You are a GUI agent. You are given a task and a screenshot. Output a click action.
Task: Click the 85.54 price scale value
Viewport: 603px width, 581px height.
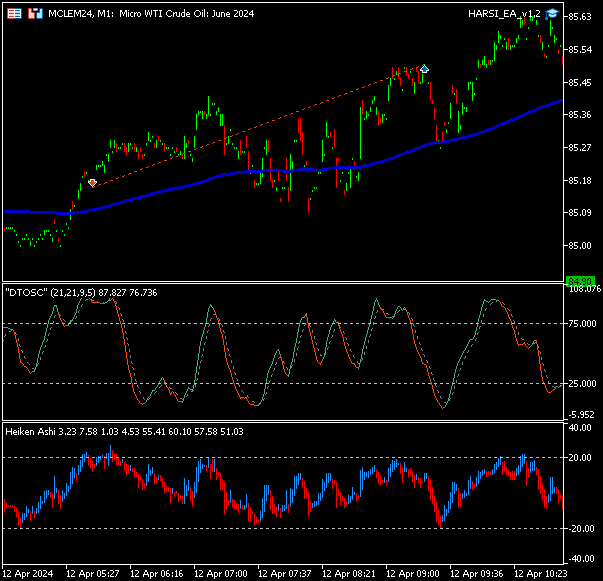point(580,50)
